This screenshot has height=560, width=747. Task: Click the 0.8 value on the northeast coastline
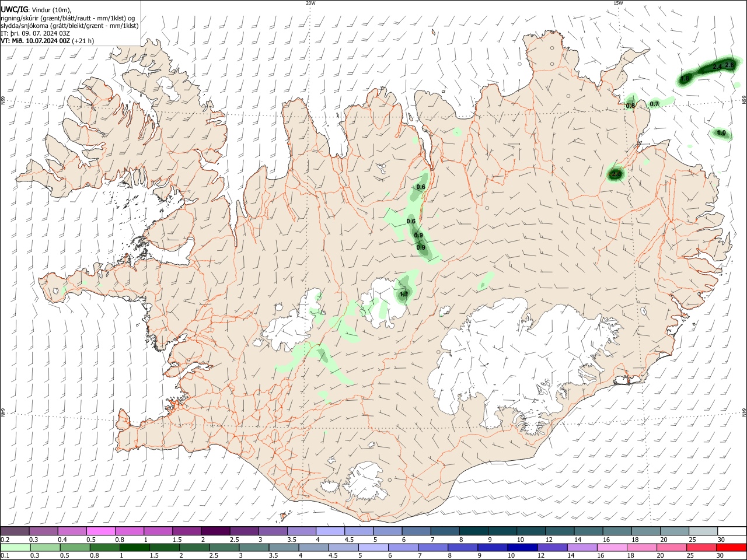[x=630, y=106]
